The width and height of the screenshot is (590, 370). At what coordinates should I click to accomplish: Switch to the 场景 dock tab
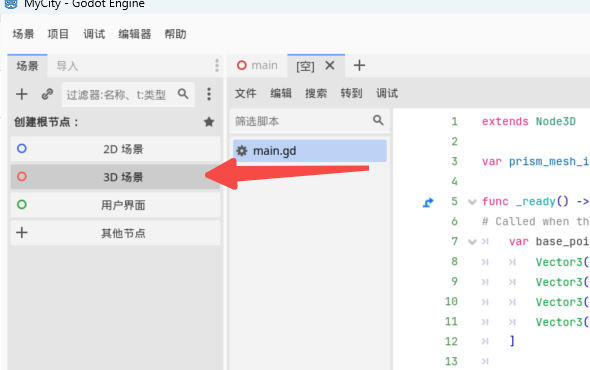coord(27,66)
